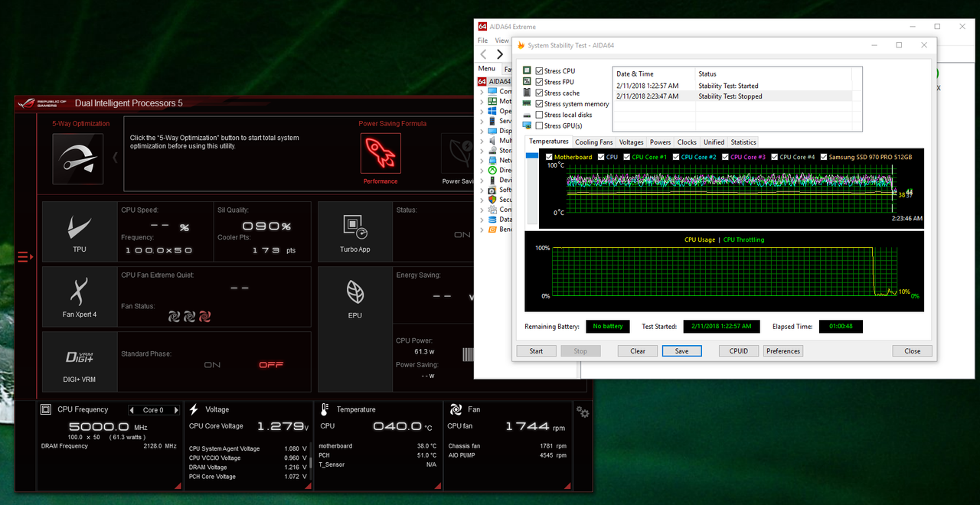Click the red fan status icon

pyautogui.click(x=204, y=315)
